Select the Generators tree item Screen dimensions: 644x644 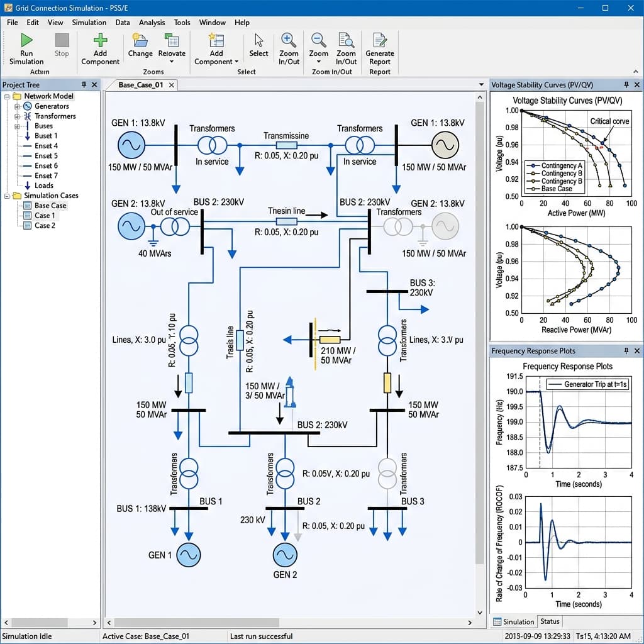pyautogui.click(x=52, y=106)
